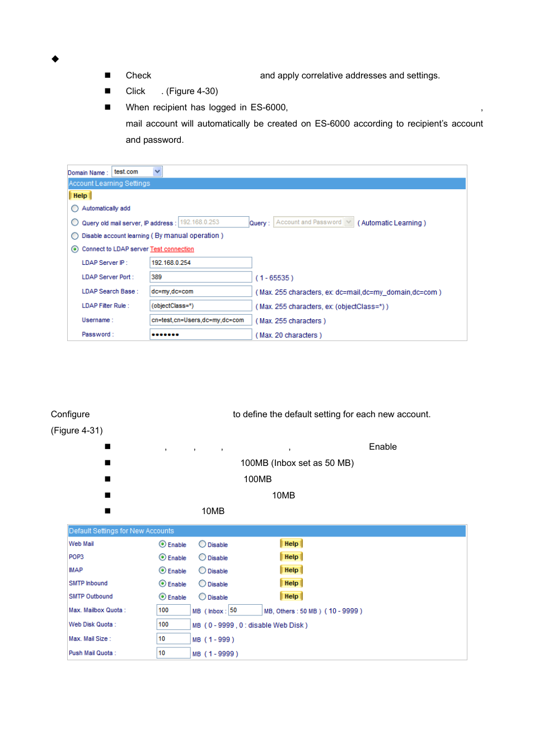Click the LDAP Server Port field
This screenshot has height=756, width=534.
pyautogui.click(x=201, y=277)
